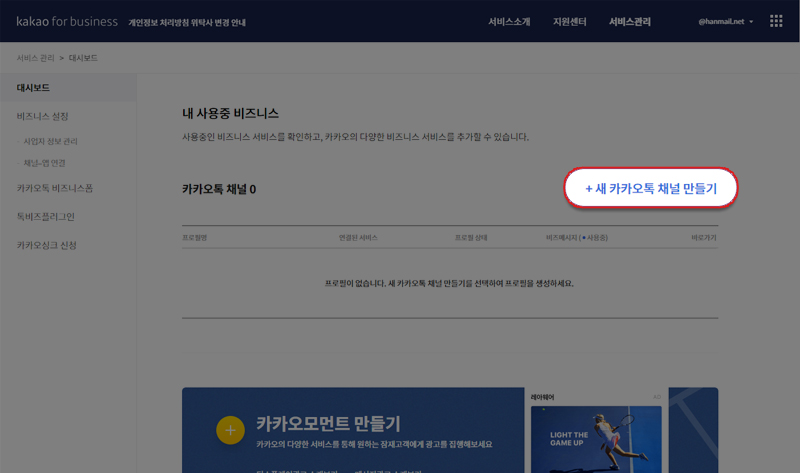Open the 서비스관리 menu
Viewport: 800px width, 473px height.
click(630, 21)
